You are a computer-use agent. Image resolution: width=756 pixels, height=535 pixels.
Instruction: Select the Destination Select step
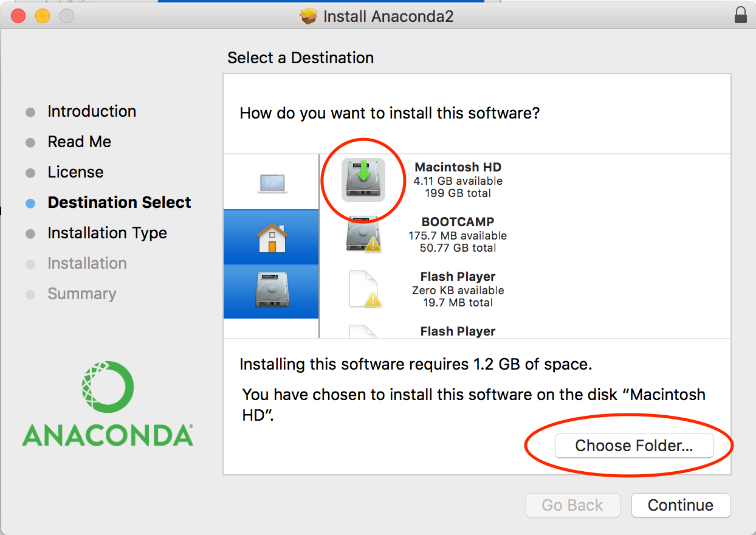click(x=119, y=202)
